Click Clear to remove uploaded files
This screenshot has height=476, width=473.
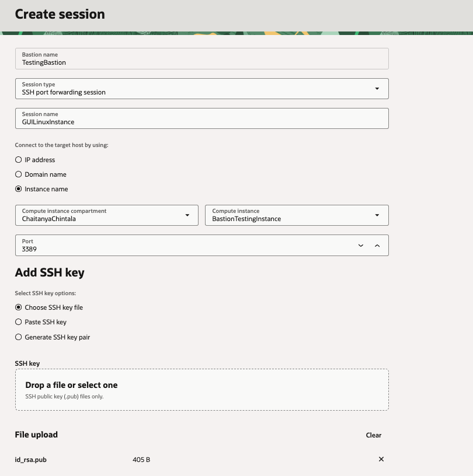pos(373,435)
